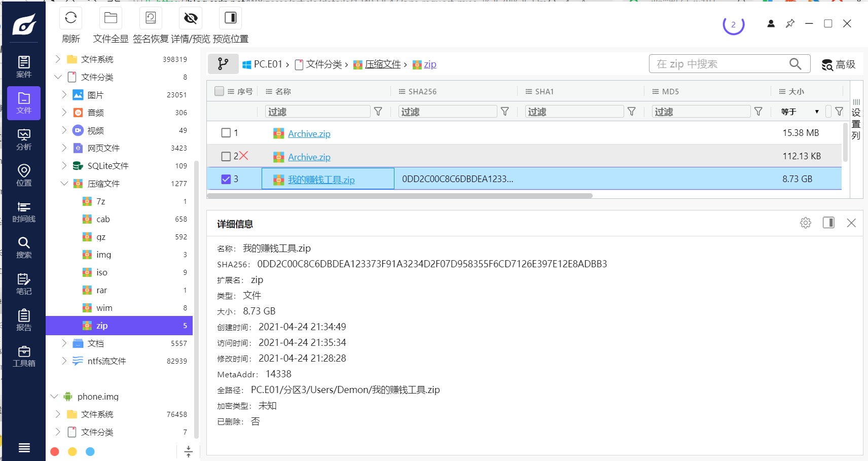Click the search magnifier icon
868x461 pixels.
pos(795,64)
